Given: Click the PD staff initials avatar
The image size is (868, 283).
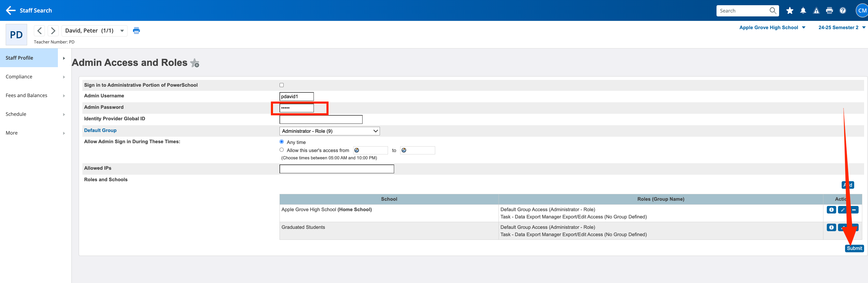Looking at the screenshot, I should pyautogui.click(x=16, y=35).
